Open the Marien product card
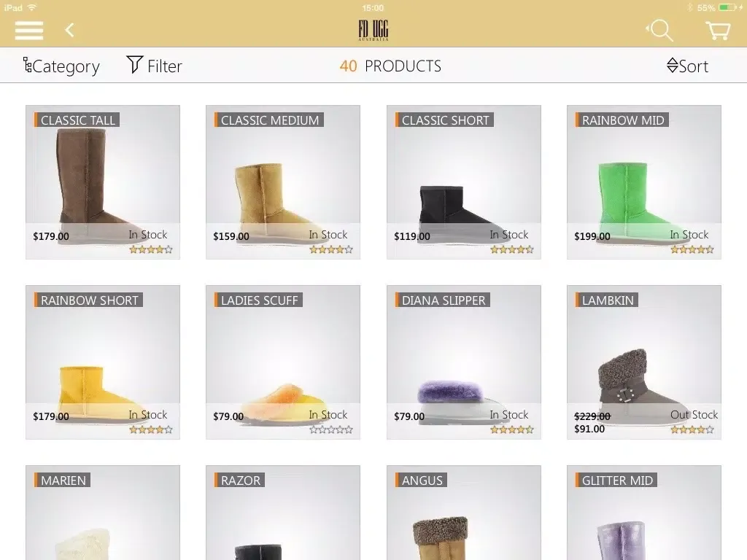The height and width of the screenshot is (560, 747). (103, 513)
